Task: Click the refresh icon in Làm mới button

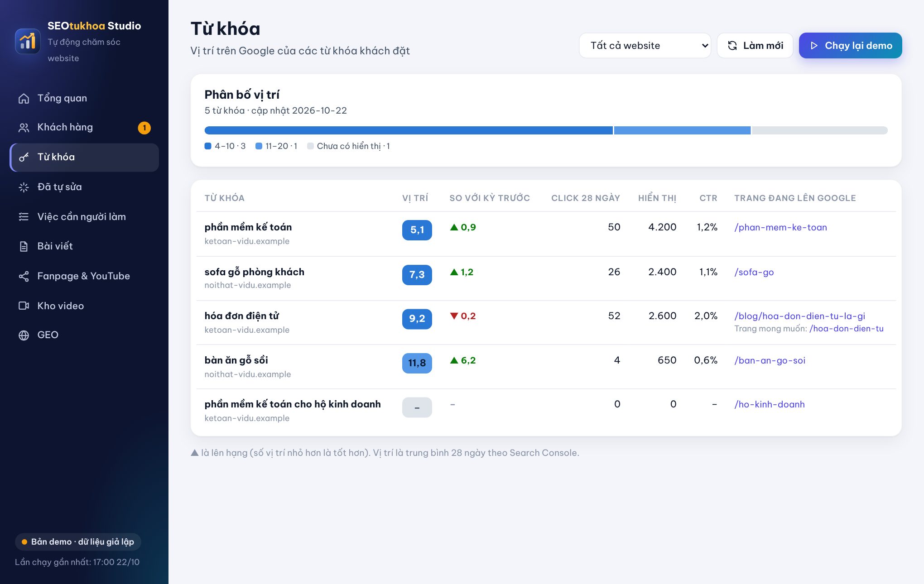Action: click(x=732, y=45)
